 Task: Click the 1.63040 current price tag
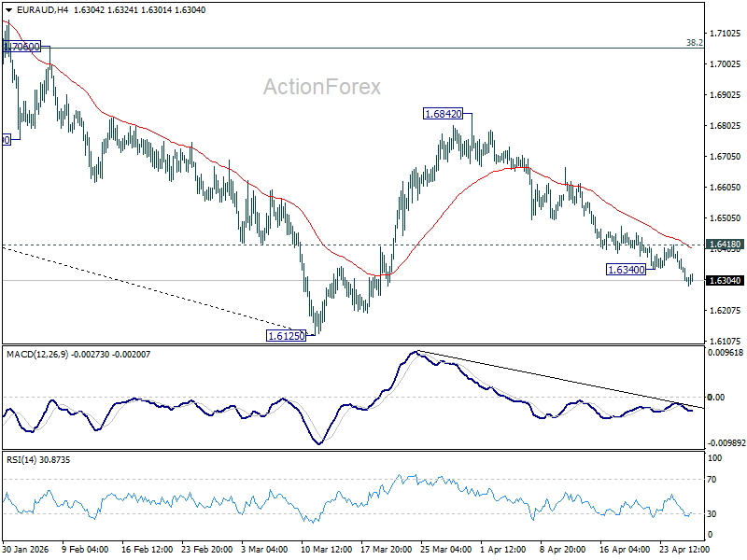[726, 281]
